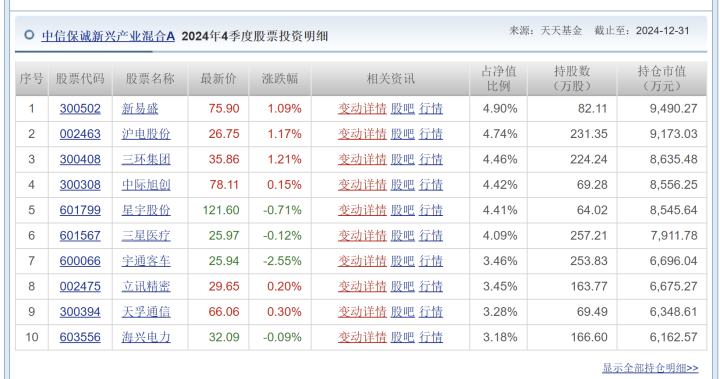
Task: Click stock name 三环集团
Action: [146, 159]
